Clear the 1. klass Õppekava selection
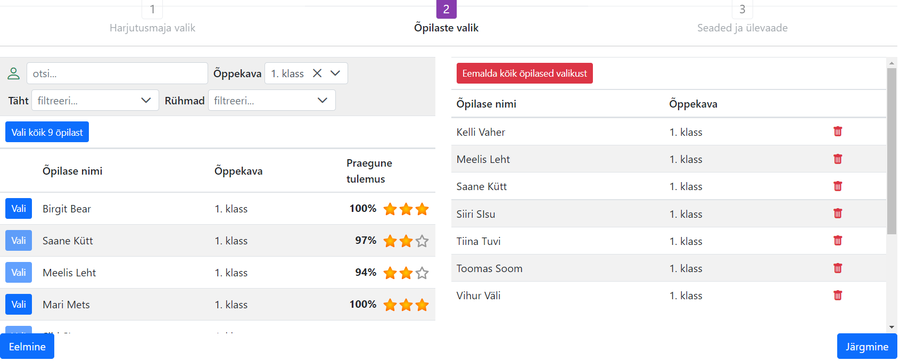The height and width of the screenshot is (361, 900). pos(317,73)
